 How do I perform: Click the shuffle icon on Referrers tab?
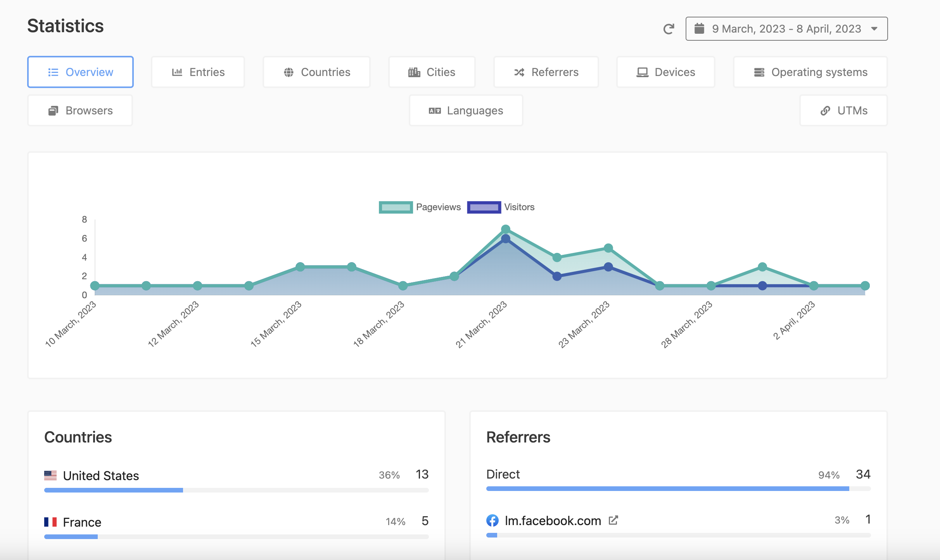click(x=519, y=72)
